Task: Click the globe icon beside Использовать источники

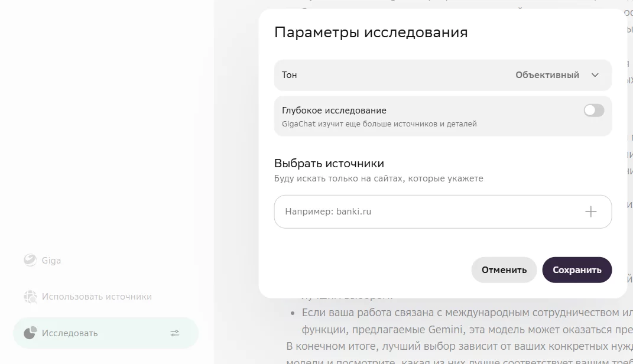Action: pos(30,297)
